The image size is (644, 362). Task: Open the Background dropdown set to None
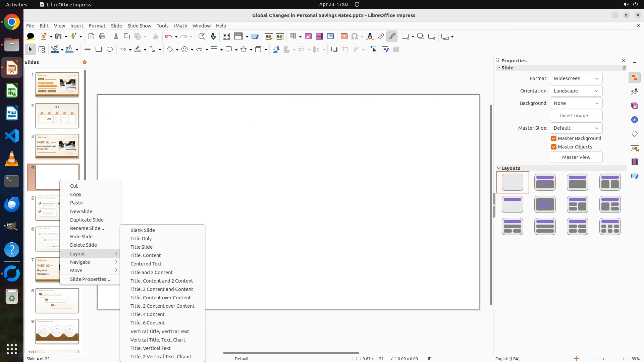click(x=576, y=103)
